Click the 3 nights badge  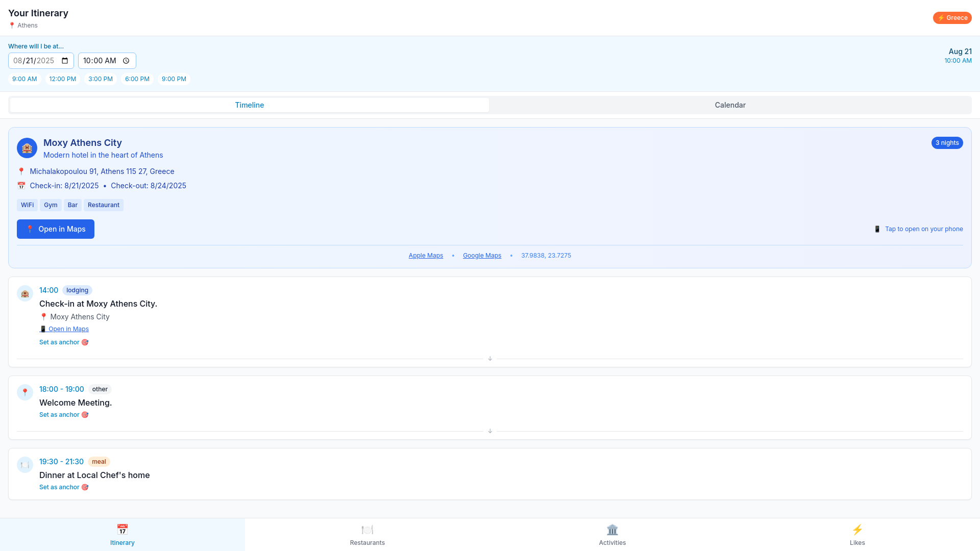click(947, 143)
